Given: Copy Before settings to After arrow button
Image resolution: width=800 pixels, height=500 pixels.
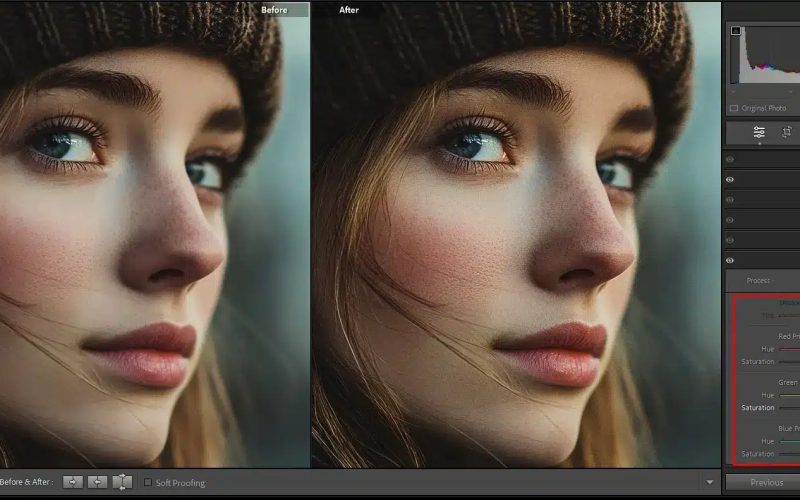Looking at the screenshot, I should [x=73, y=482].
